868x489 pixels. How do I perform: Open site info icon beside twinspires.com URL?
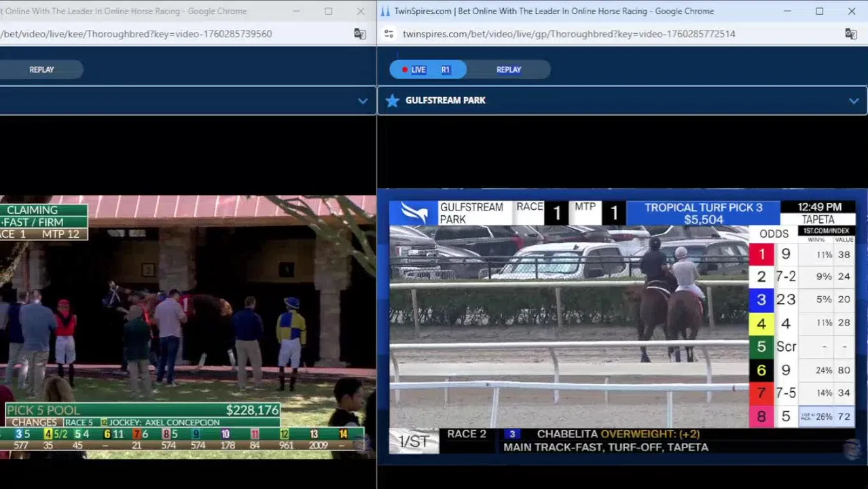388,34
